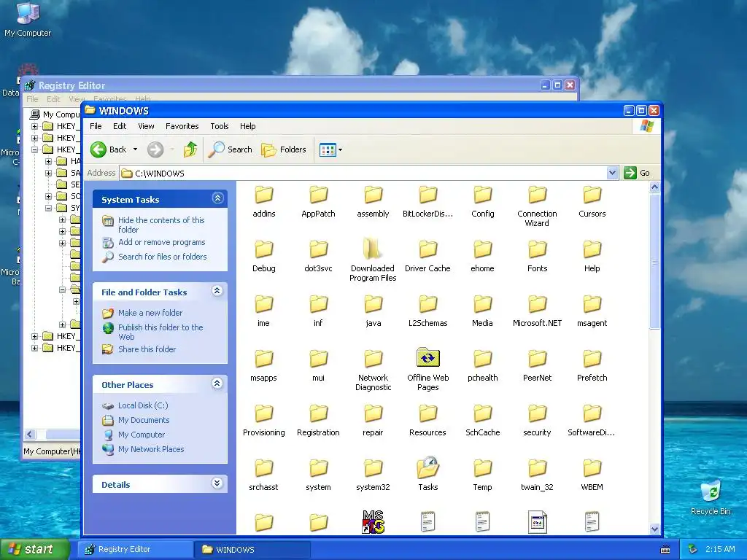Open the Tools menu

point(219,126)
